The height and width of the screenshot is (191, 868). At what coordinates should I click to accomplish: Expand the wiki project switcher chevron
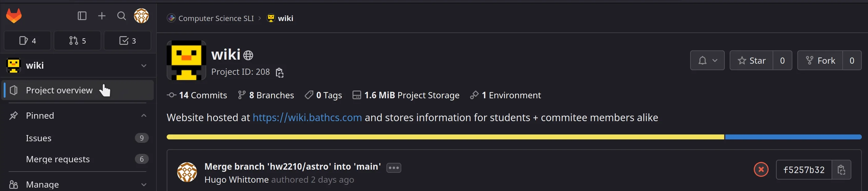(144, 66)
